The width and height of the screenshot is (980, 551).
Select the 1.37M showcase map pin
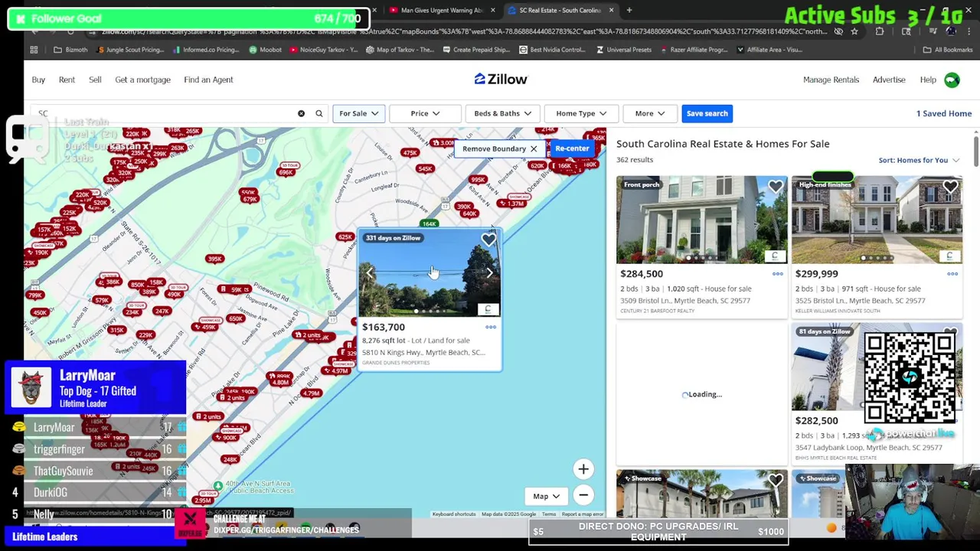[x=515, y=202]
